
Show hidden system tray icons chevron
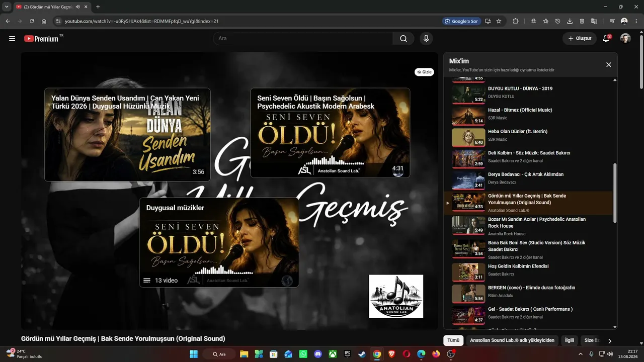pos(581,354)
